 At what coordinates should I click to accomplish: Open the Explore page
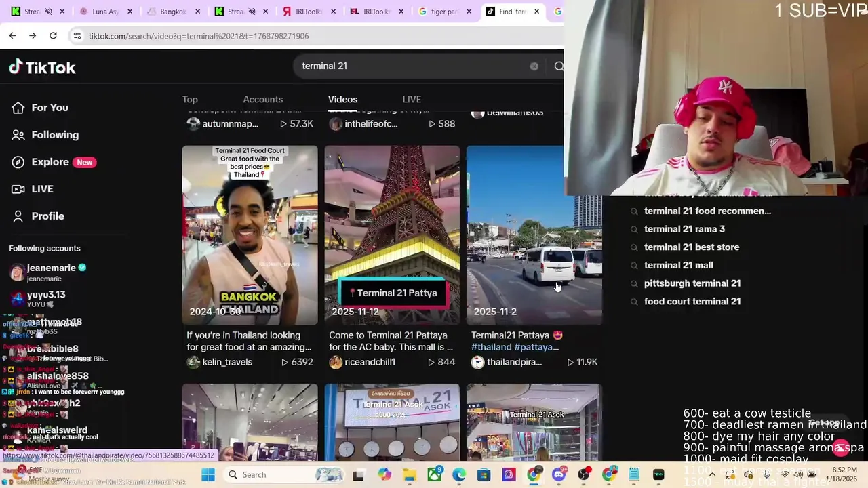tap(54, 162)
